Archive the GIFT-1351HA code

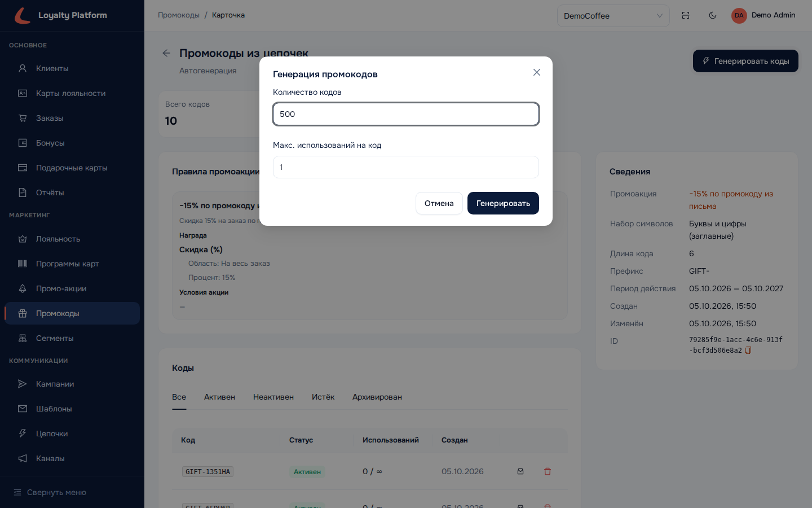coord(520,471)
